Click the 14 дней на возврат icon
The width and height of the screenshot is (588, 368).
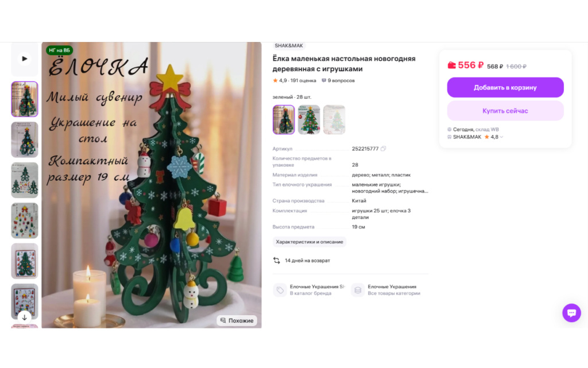tap(276, 261)
